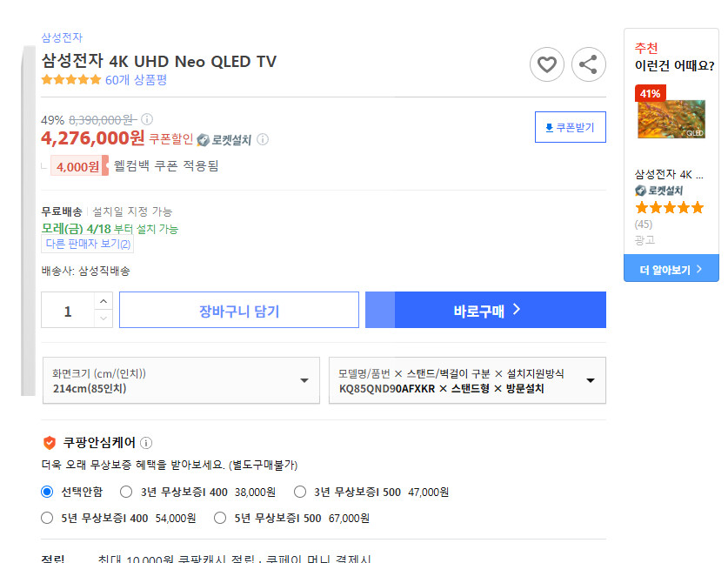
Task: View other sellers via 다른 판매자 보기(2)
Action: [88, 244]
